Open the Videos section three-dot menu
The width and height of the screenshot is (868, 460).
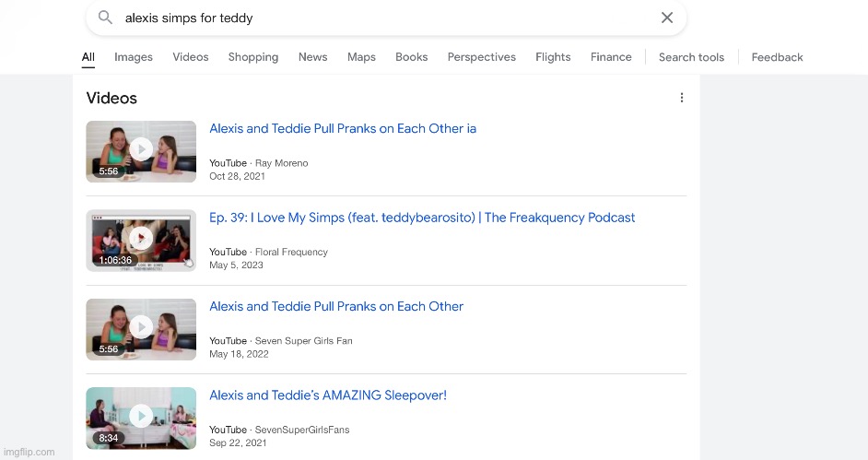point(682,98)
